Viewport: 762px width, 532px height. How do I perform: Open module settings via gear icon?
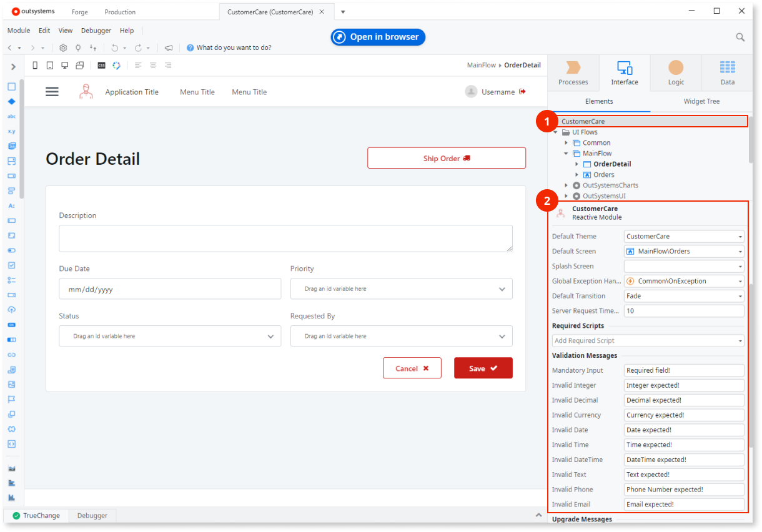click(x=63, y=47)
